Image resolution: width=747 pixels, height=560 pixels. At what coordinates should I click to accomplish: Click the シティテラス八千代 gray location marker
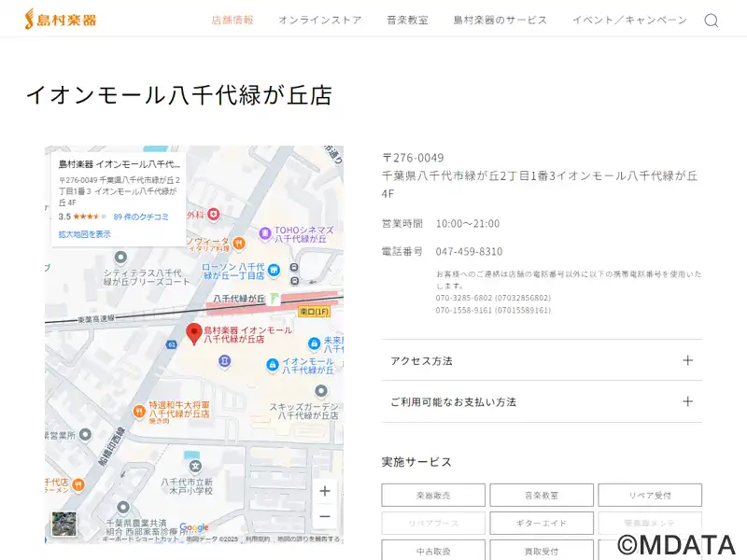tap(121, 258)
